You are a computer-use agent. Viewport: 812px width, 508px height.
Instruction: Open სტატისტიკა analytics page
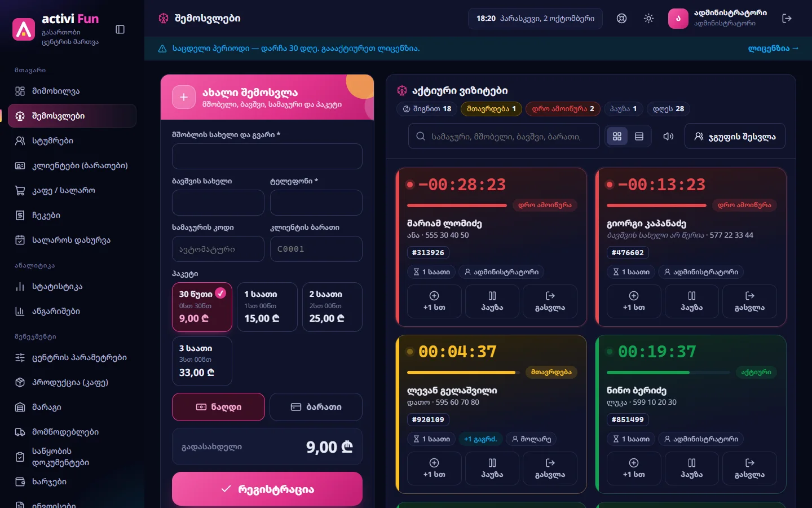coord(72,286)
